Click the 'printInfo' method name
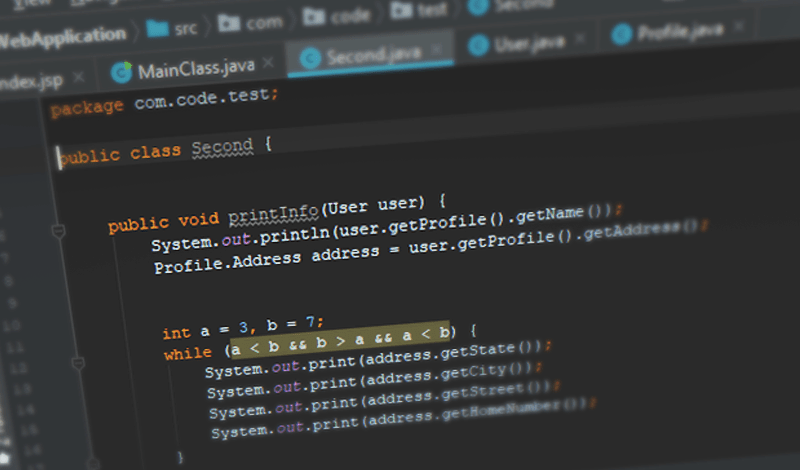 [273, 213]
